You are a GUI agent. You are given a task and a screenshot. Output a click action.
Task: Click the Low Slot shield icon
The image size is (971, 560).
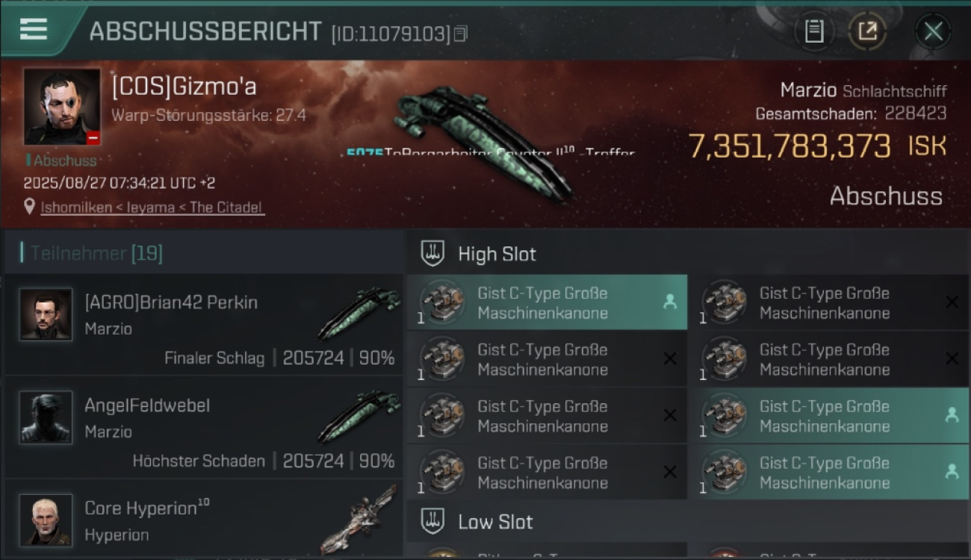coord(432,520)
